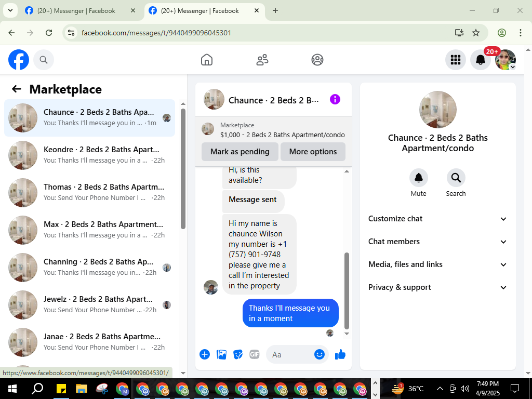Choose a sticker icon
Screen dimensions: 532x399
click(238, 354)
